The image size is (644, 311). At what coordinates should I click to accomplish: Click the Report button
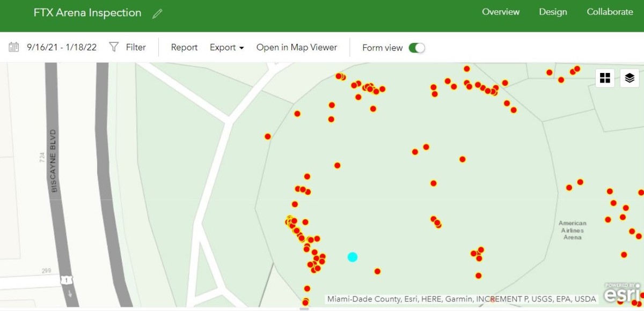click(x=184, y=47)
